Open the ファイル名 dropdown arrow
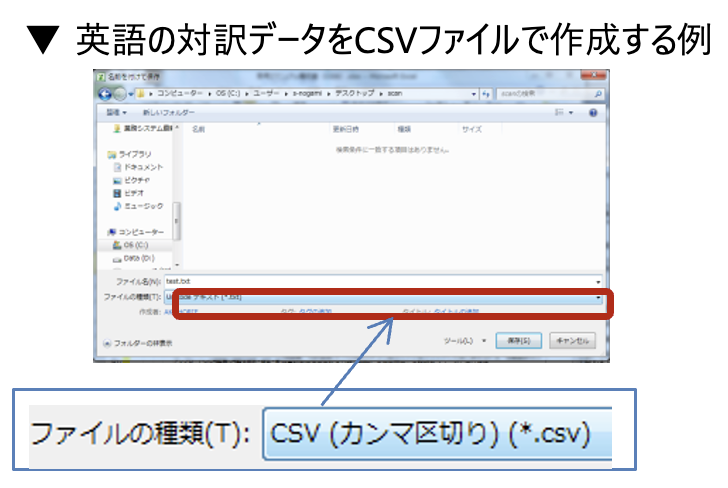The height and width of the screenshot is (488, 728). (x=598, y=282)
